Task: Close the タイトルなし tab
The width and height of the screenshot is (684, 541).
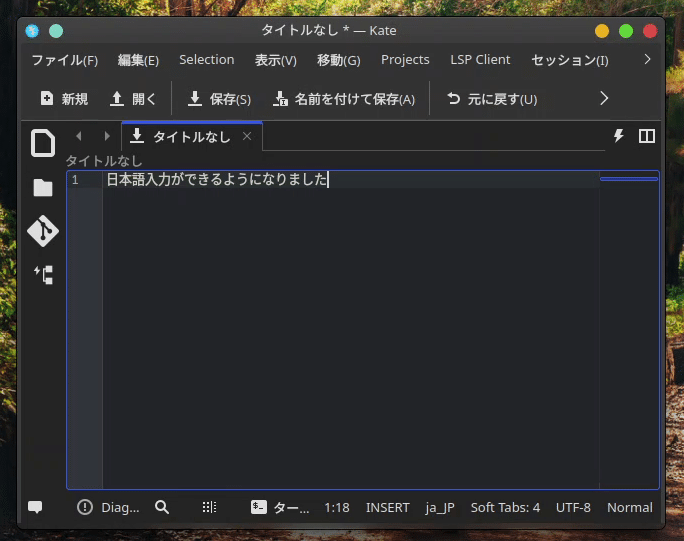Action: (x=247, y=137)
